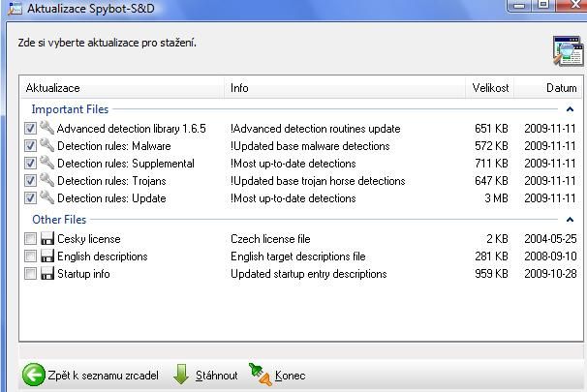587x392 pixels.
Task: Uncheck Advanced detection library 1.6.5 checkbox
Action: 30,129
